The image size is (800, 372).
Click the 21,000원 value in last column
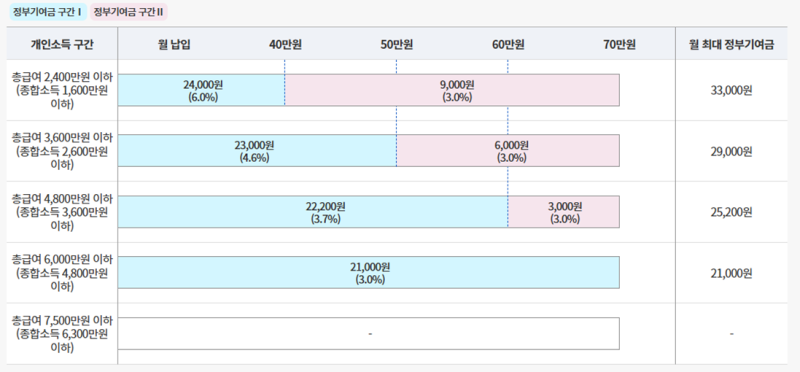click(x=731, y=274)
